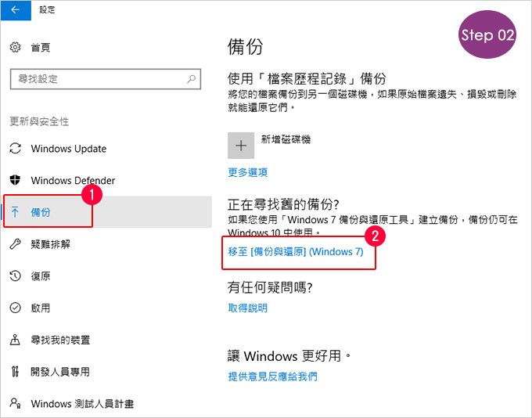Click the troubleshoot wrench icon

15,243
